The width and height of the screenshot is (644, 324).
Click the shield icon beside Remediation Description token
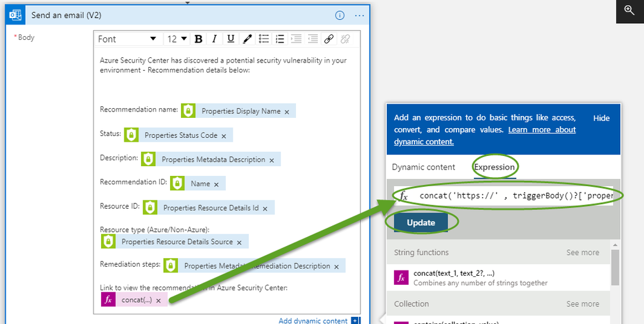point(170,265)
